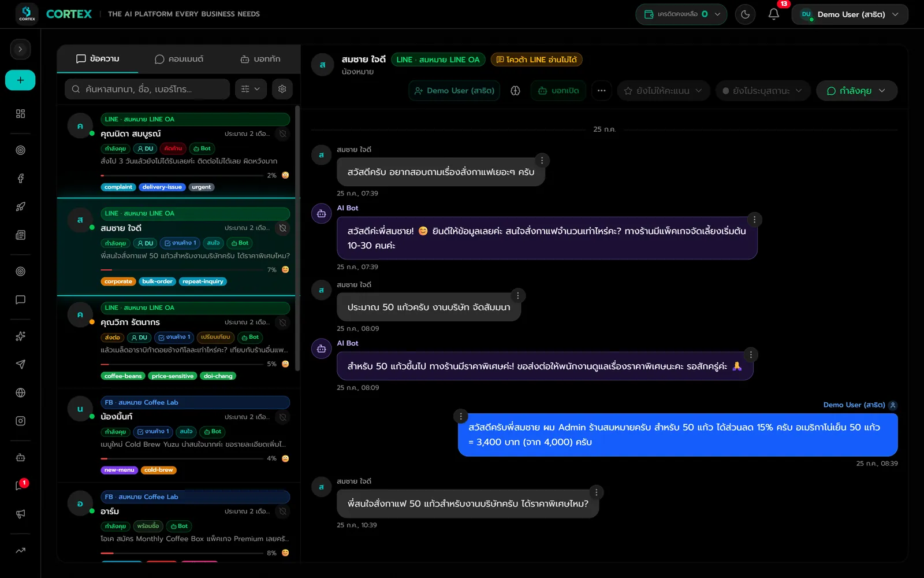Open the paper plane icon in the sidebar
Screen dimensions: 924x578
20,365
